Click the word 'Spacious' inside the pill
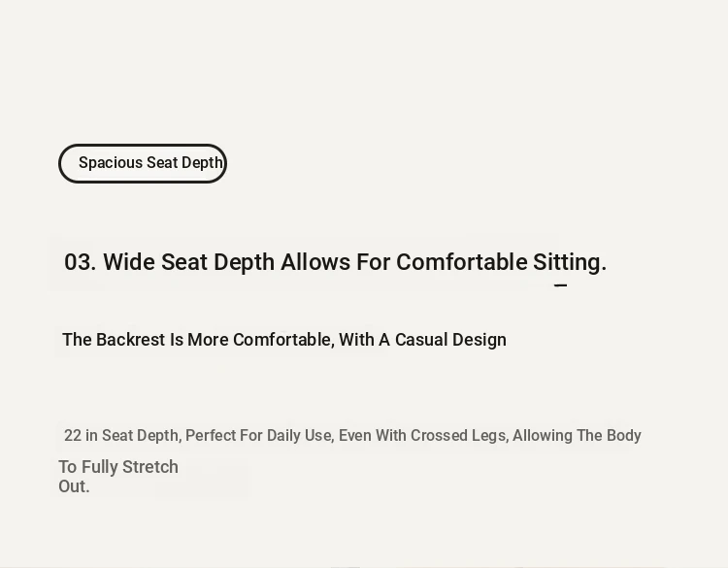Viewport: 728px width, 568px height. (111, 163)
